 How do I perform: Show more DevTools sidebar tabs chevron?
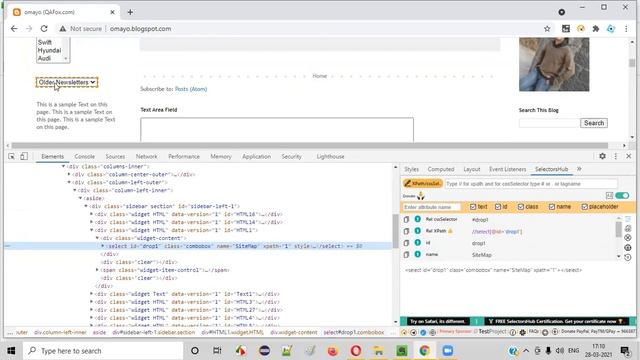[x=579, y=169]
